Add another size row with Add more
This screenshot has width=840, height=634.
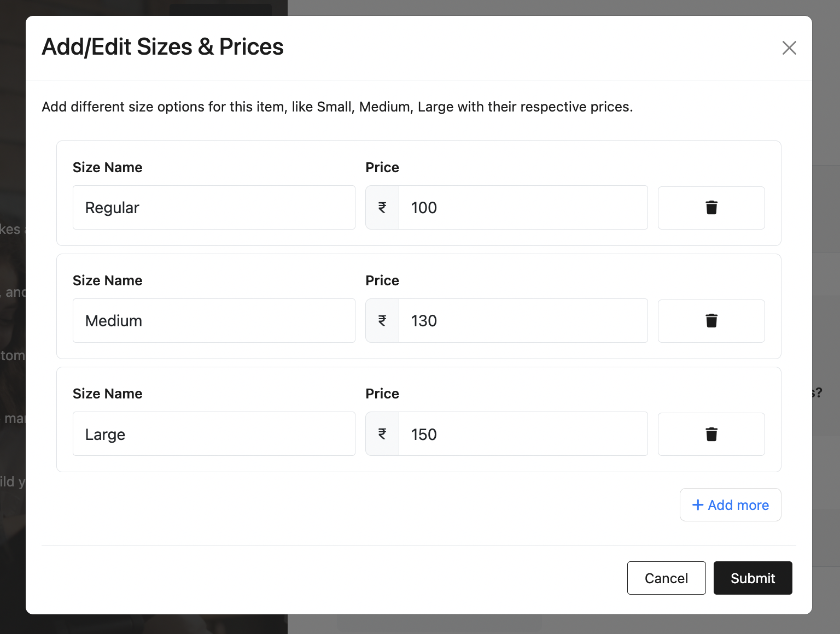pyautogui.click(x=730, y=505)
